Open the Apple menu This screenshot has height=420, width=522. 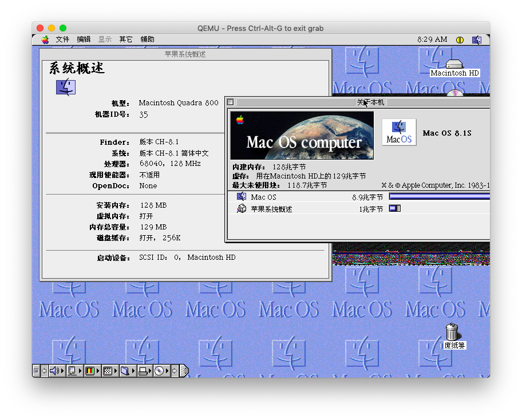point(45,39)
